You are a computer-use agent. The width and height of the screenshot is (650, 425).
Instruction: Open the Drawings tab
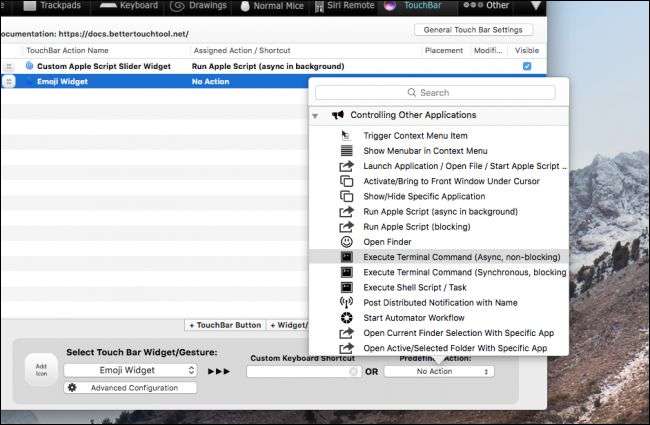click(198, 6)
